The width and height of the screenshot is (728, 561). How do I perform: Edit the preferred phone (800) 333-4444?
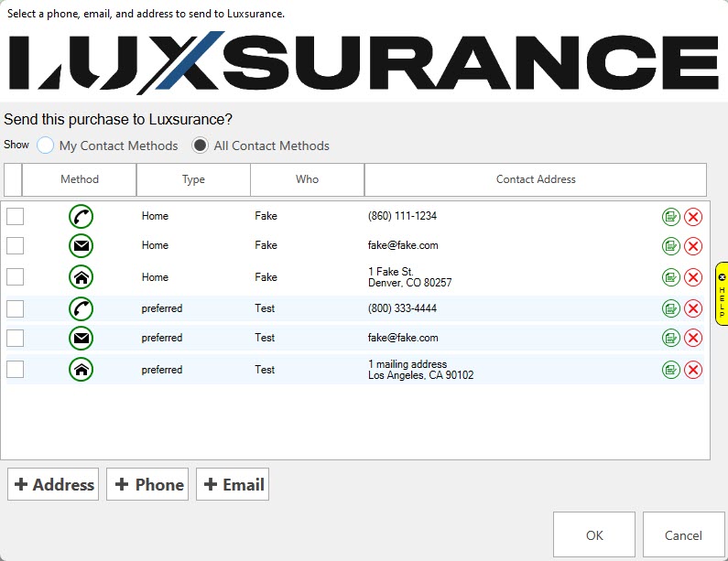pyautogui.click(x=671, y=309)
